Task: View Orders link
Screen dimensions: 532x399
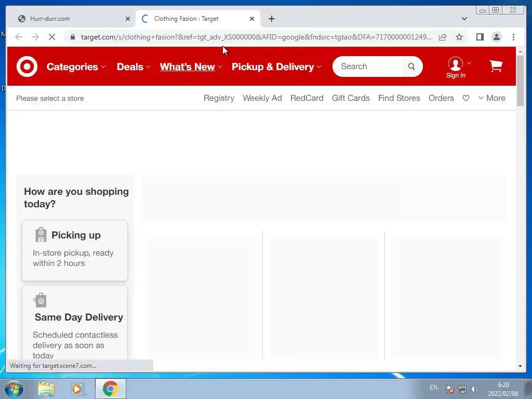Action: (441, 98)
